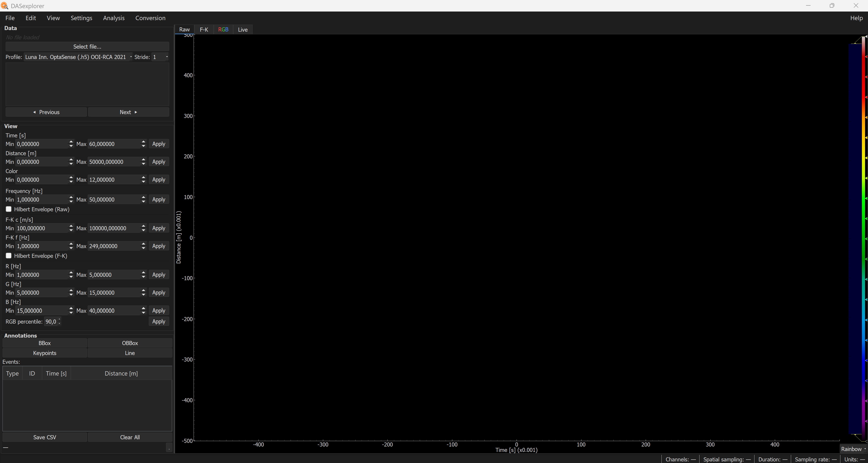The image size is (868, 463).
Task: Open the Profile dropdown
Action: (78, 57)
